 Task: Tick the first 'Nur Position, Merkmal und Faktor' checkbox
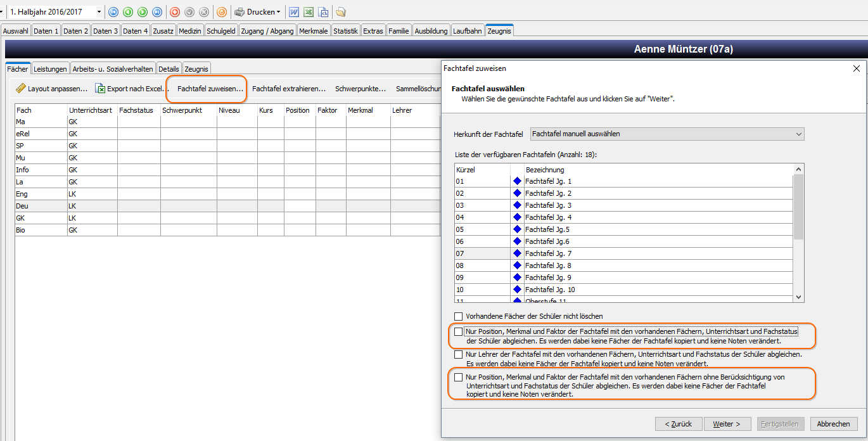click(459, 331)
